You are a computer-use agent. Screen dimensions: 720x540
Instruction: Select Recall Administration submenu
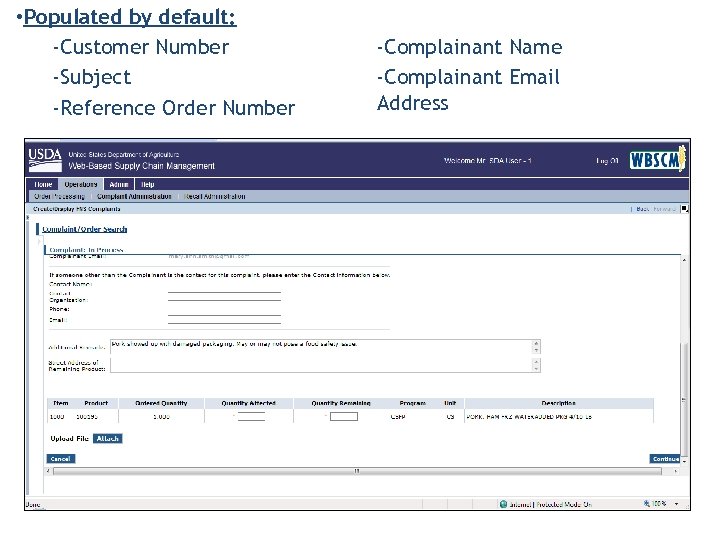tap(214, 197)
